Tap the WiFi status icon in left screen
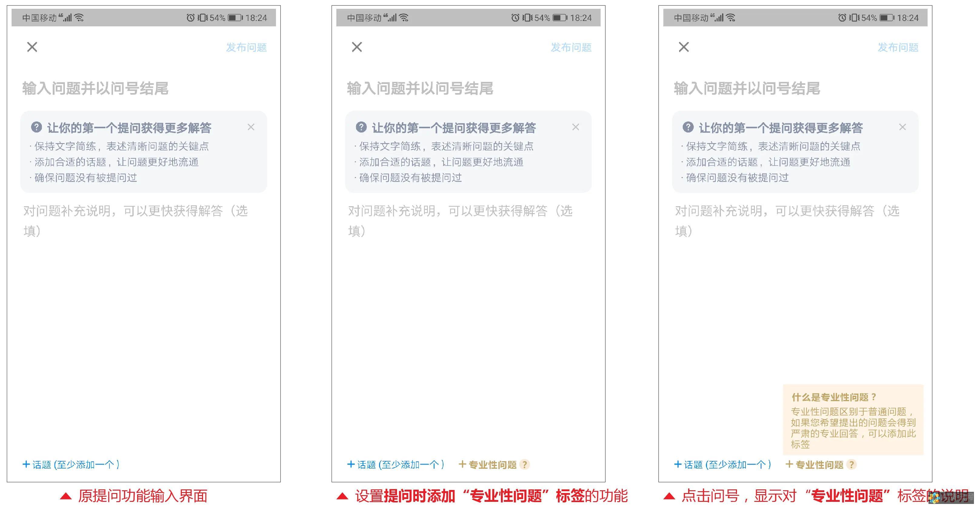The height and width of the screenshot is (510, 980). click(x=79, y=18)
